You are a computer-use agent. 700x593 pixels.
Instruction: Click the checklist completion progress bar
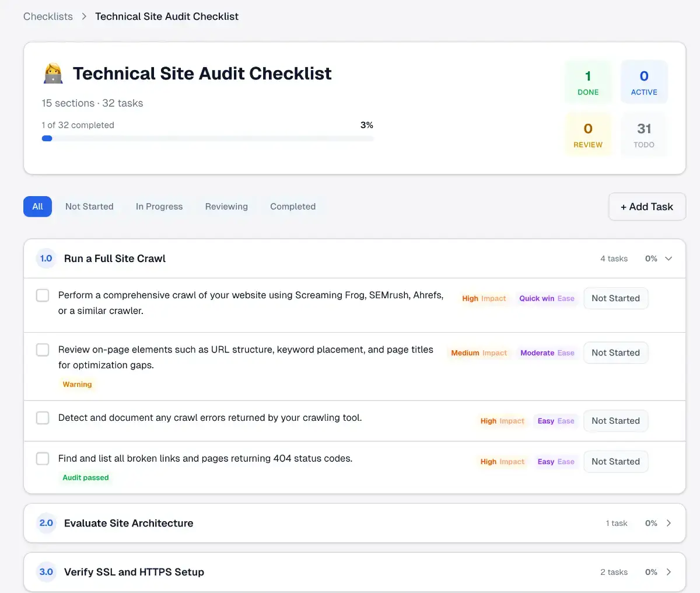pos(208,138)
